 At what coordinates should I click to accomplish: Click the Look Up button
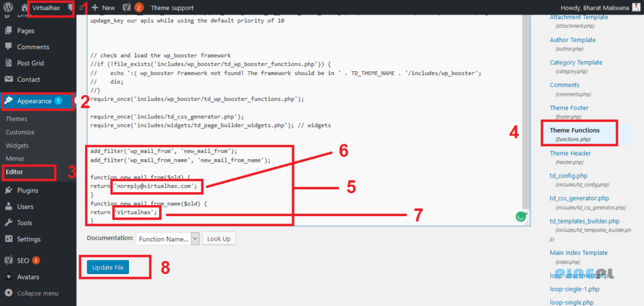219,239
